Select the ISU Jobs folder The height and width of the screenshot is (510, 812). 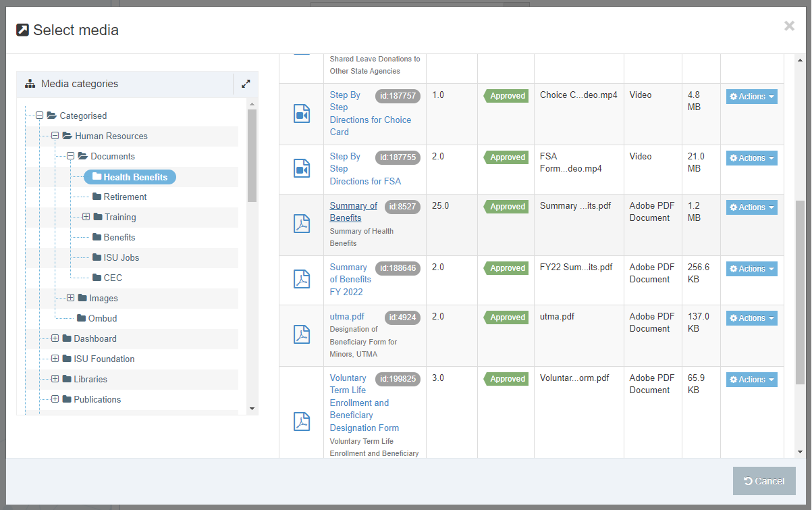point(121,257)
